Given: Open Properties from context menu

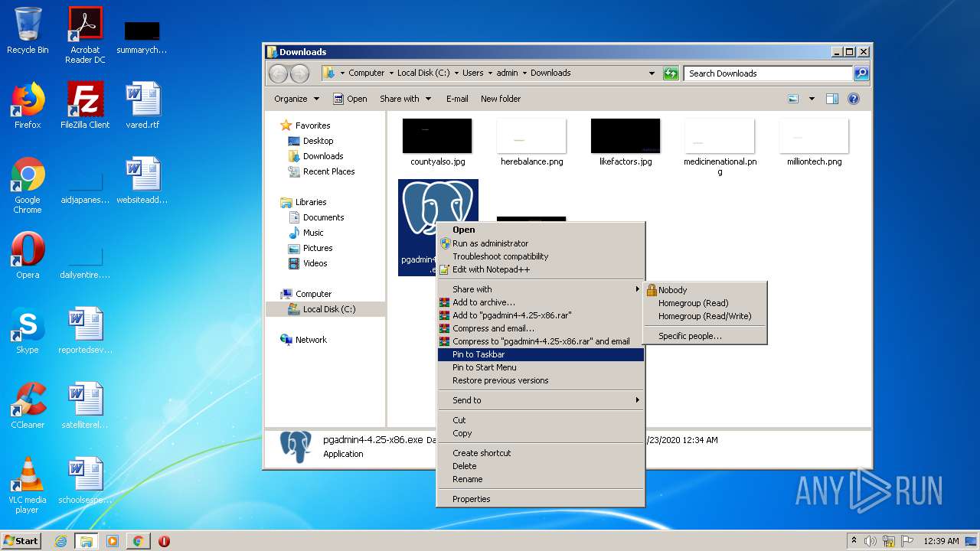Looking at the screenshot, I should 541,499.
